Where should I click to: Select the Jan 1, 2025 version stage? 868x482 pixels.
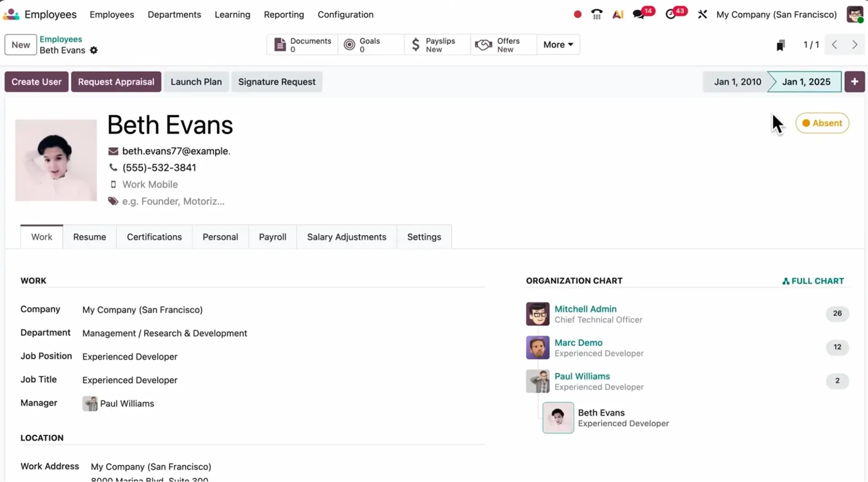(806, 82)
